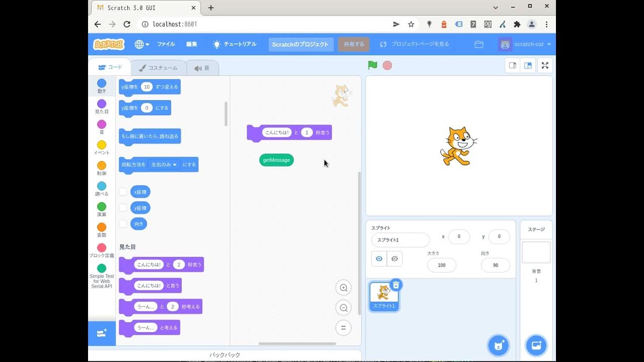Open the 編集 menu
The height and width of the screenshot is (362, 644).
pos(192,44)
